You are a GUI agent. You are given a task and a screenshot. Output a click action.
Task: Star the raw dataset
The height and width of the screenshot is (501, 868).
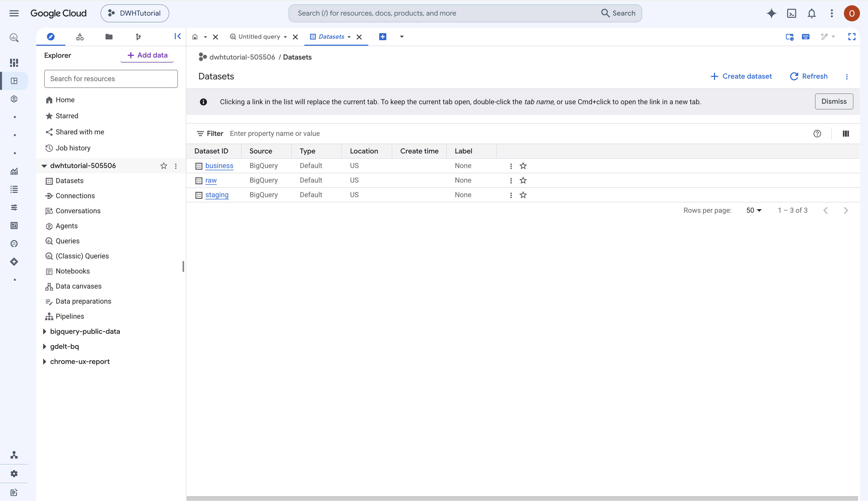(x=523, y=180)
